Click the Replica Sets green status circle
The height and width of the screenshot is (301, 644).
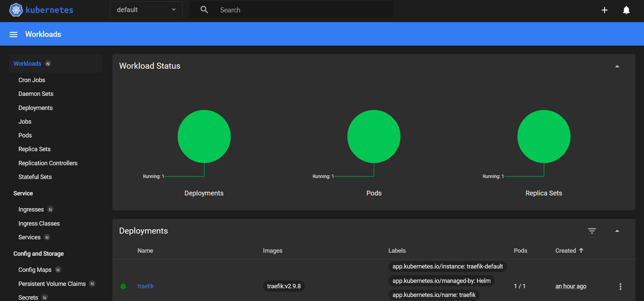[544, 136]
